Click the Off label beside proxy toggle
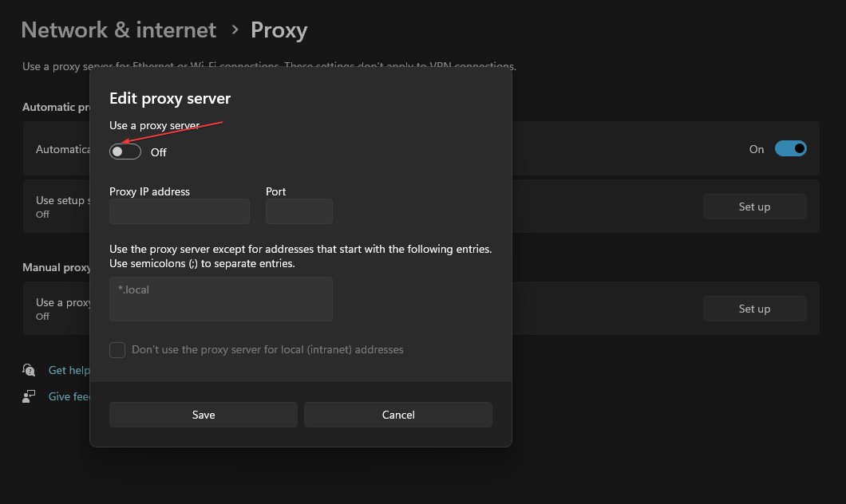Screen dimensions: 846x504 pyautogui.click(x=159, y=152)
